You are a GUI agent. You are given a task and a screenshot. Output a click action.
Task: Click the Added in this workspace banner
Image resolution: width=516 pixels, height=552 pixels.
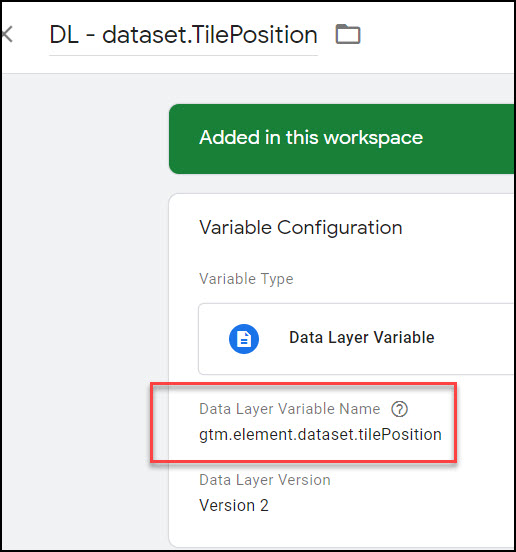pyautogui.click(x=342, y=139)
